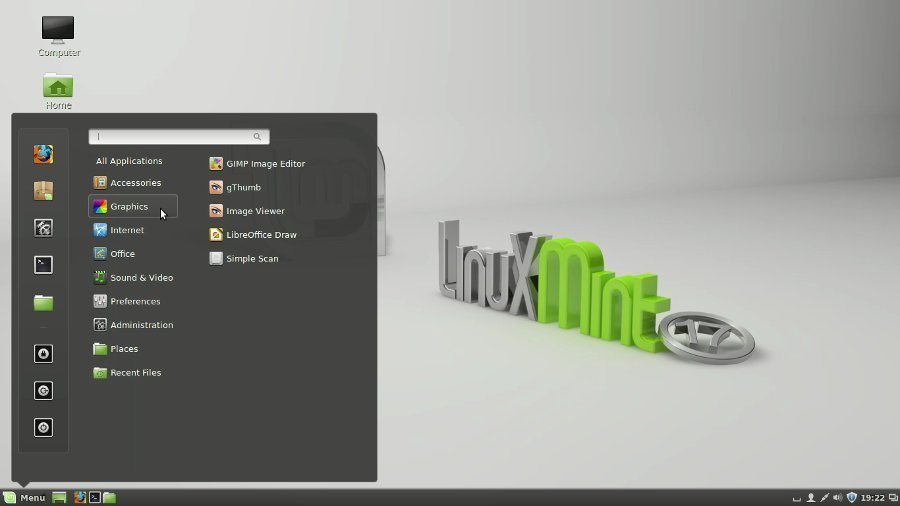Focus the menu search field

179,137
